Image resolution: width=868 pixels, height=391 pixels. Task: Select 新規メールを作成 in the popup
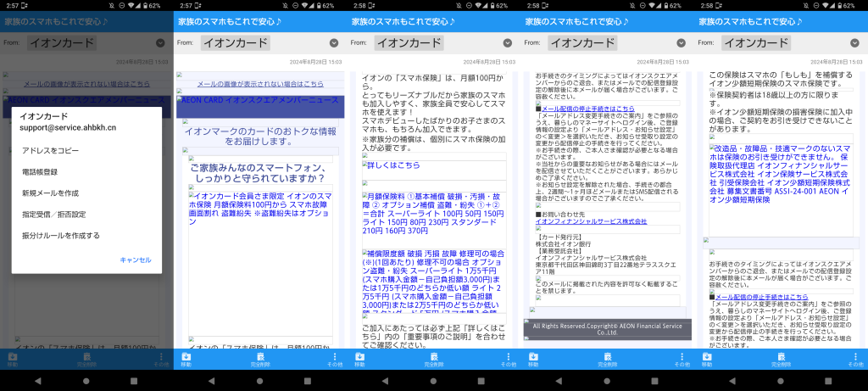point(51,193)
